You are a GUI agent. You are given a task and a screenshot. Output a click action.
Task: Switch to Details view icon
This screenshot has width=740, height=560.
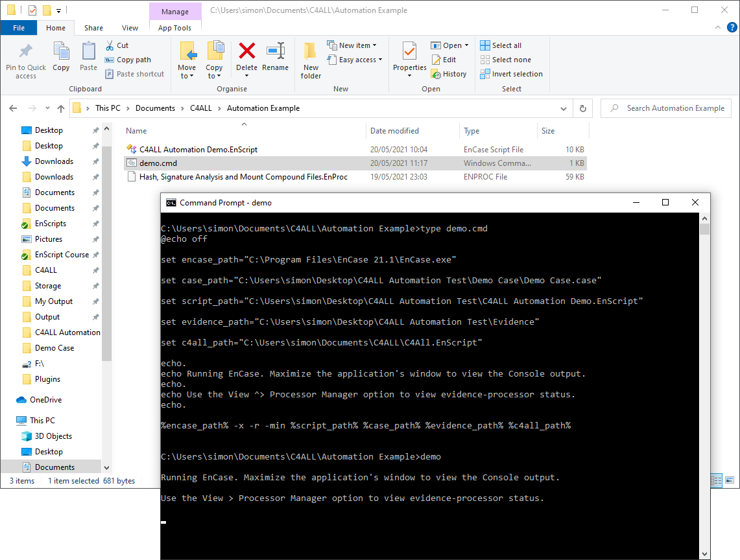(717, 480)
